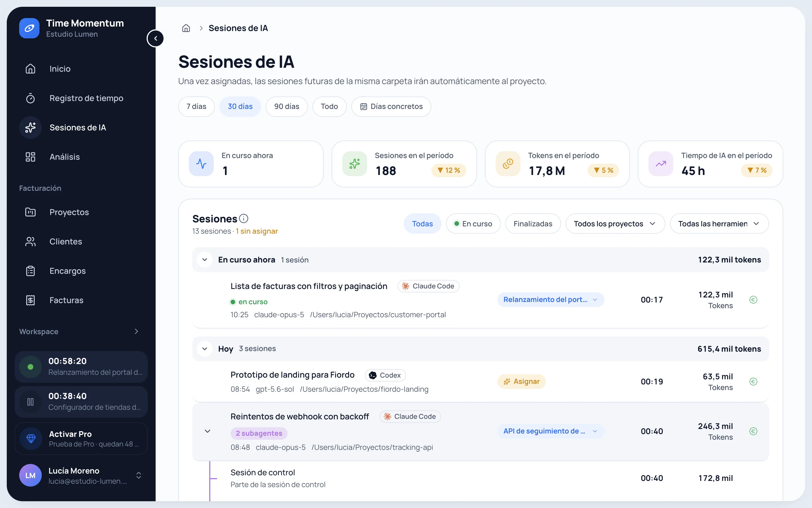Collapse Reintentos de webhook subagents

point(208,432)
